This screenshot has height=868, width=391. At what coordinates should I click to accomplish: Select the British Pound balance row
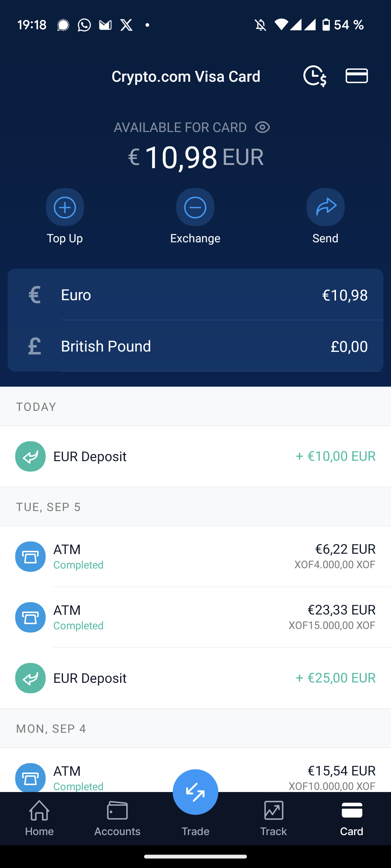(x=195, y=346)
